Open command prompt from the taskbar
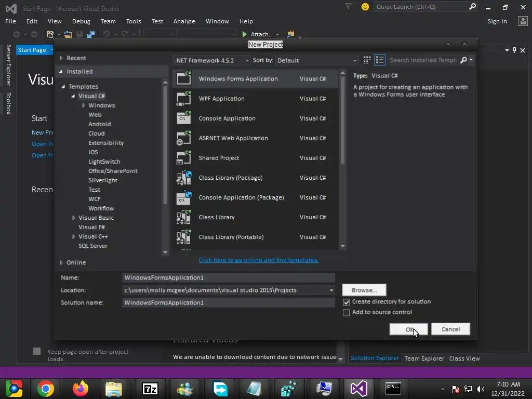Screen dimensions: 532x399 393,389
